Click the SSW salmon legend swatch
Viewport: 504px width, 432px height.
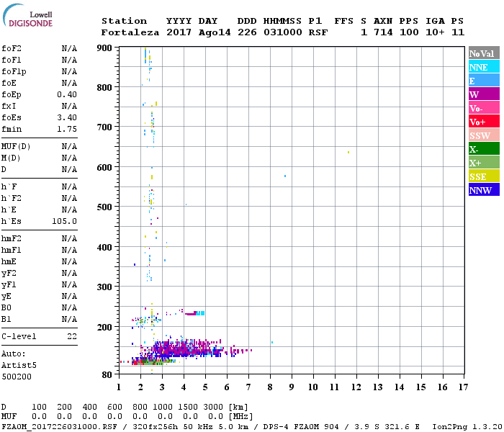click(x=484, y=135)
